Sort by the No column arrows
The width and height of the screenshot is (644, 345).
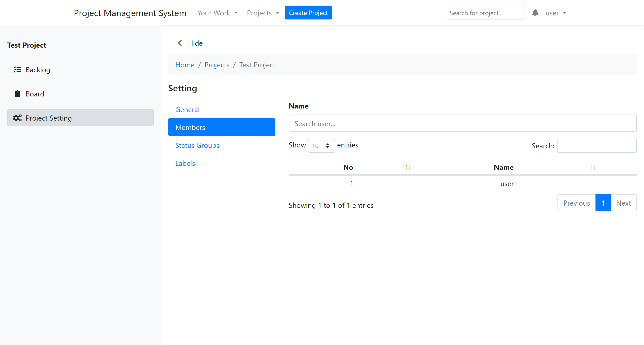pyautogui.click(x=408, y=167)
